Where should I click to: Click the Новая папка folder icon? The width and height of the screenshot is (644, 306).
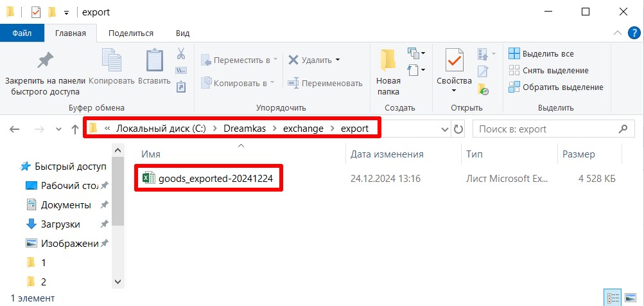click(x=388, y=60)
